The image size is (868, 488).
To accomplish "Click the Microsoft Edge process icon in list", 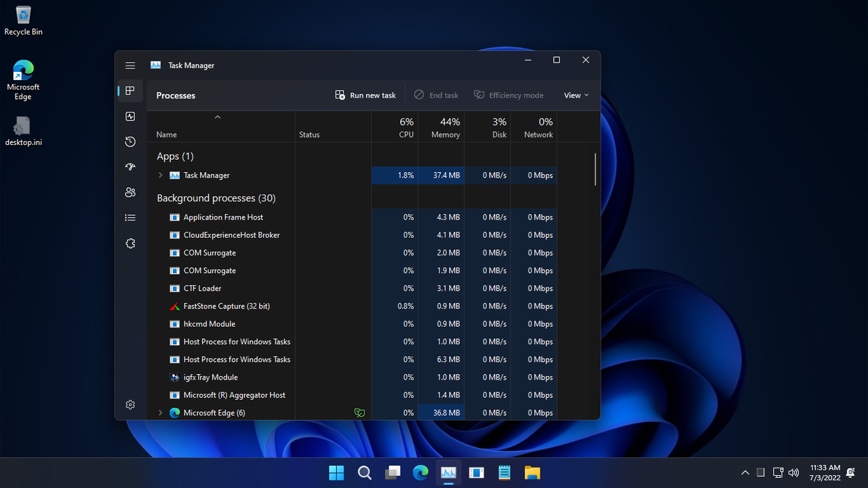I will [x=174, y=413].
